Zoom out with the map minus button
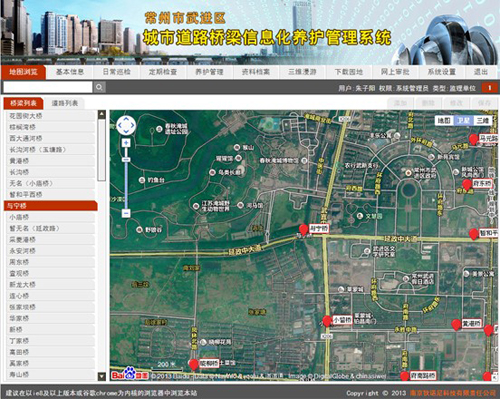Viewport: 500px width, 399px height. 126,213
